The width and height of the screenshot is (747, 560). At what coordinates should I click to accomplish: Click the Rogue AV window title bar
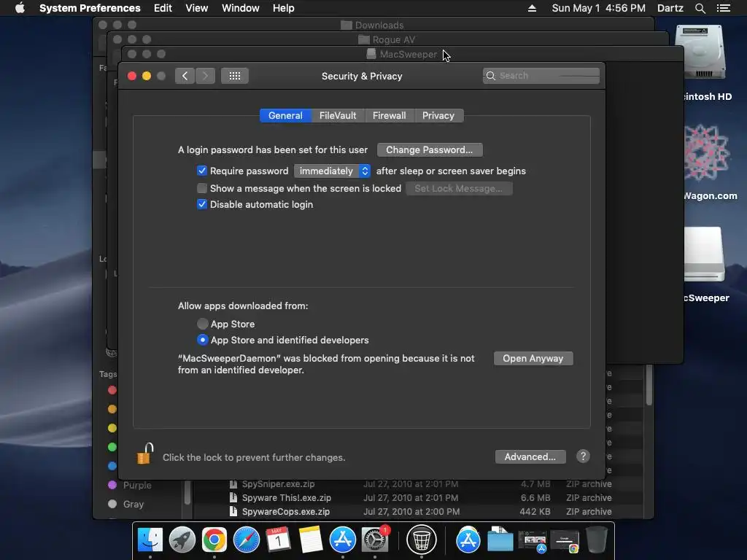388,39
